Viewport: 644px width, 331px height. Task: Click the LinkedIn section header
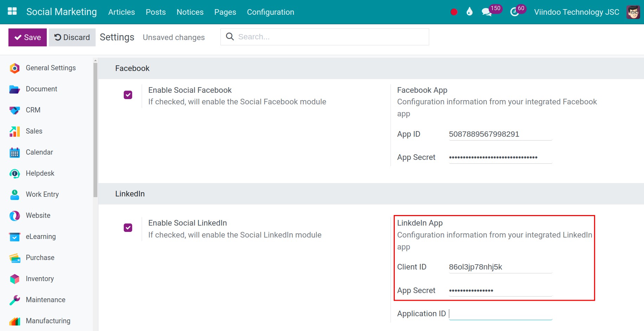[371, 194]
